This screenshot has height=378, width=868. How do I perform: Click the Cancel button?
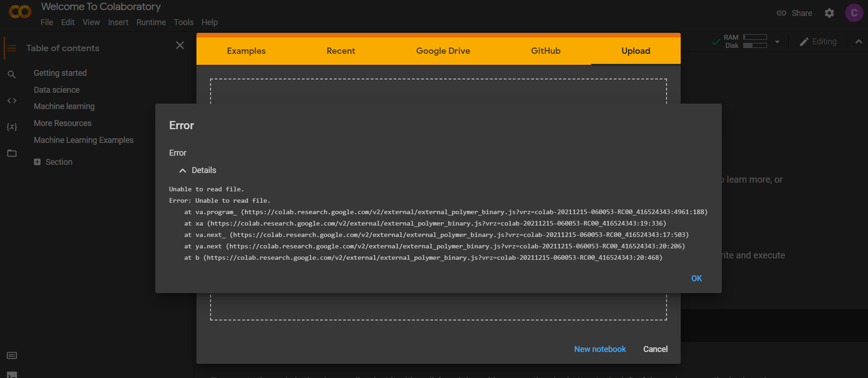coord(655,349)
